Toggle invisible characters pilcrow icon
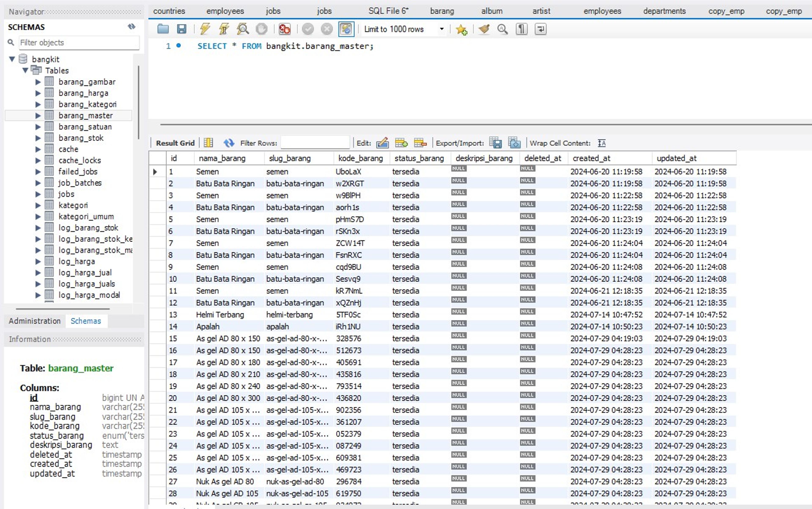 521,29
